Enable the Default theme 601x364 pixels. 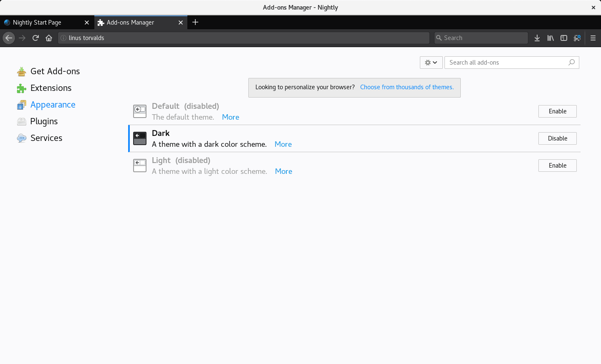click(558, 111)
